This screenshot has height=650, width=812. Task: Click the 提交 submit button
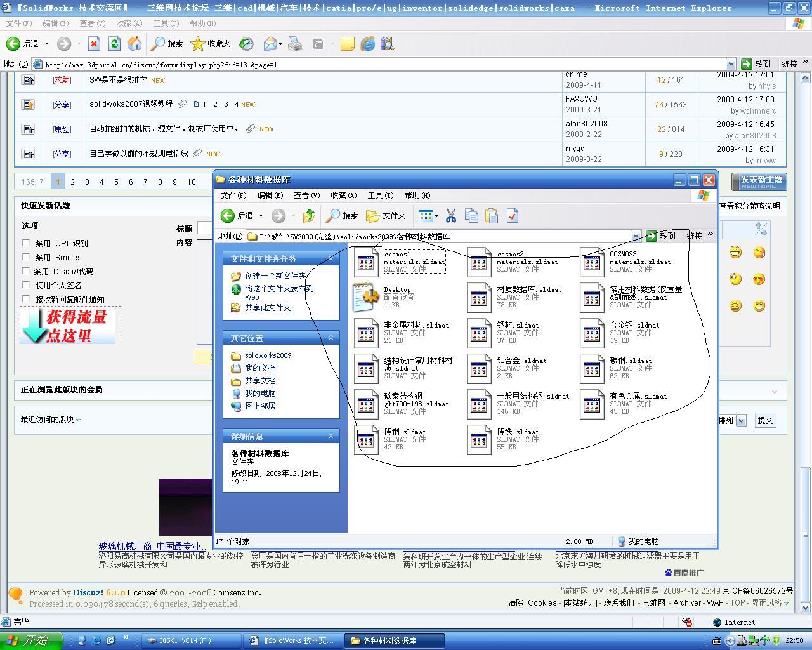pyautogui.click(x=766, y=420)
